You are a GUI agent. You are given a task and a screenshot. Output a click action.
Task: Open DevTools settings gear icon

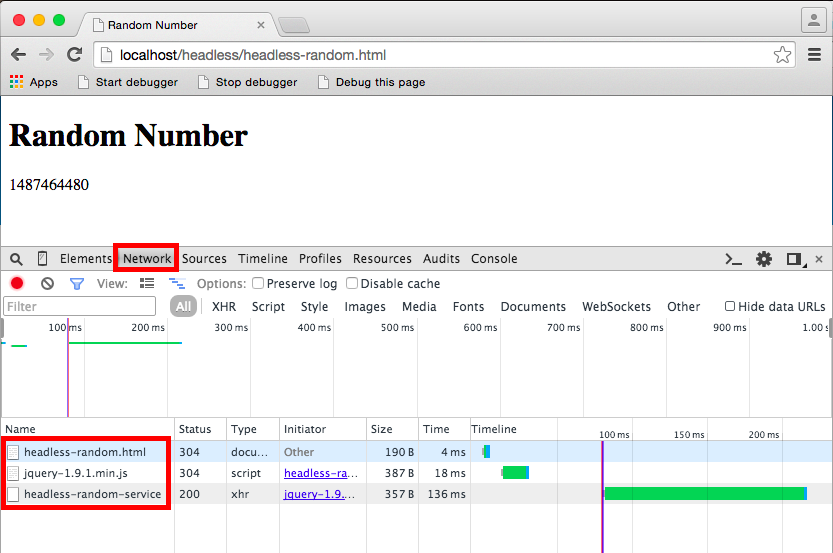pos(764,259)
